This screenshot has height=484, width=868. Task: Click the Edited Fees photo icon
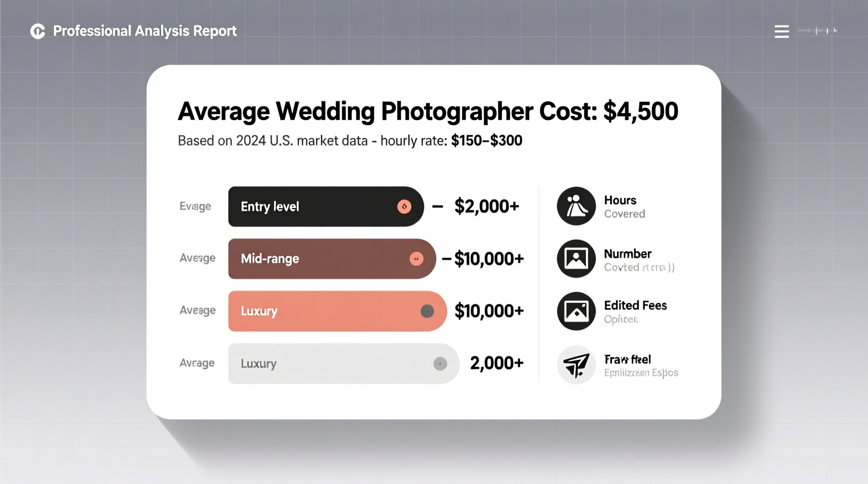pos(575,311)
